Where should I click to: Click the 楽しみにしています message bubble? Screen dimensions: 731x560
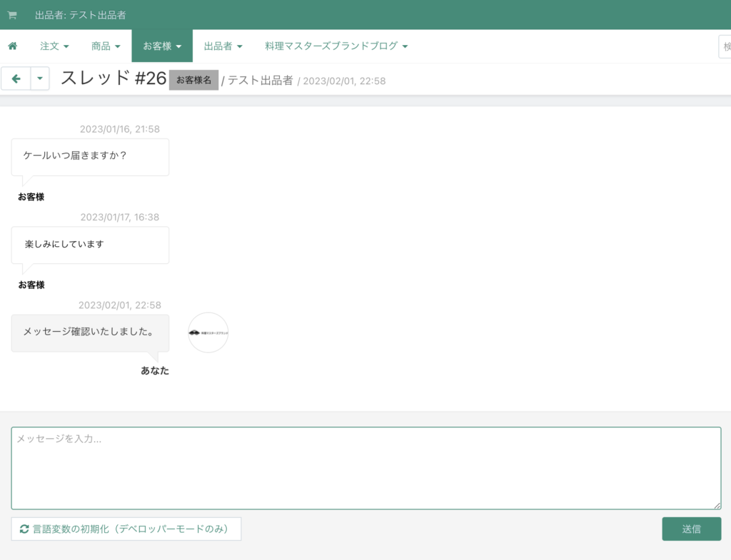(90, 245)
